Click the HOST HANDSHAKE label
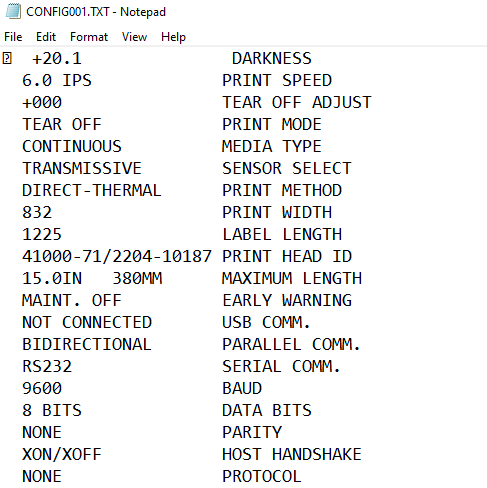 point(292,455)
